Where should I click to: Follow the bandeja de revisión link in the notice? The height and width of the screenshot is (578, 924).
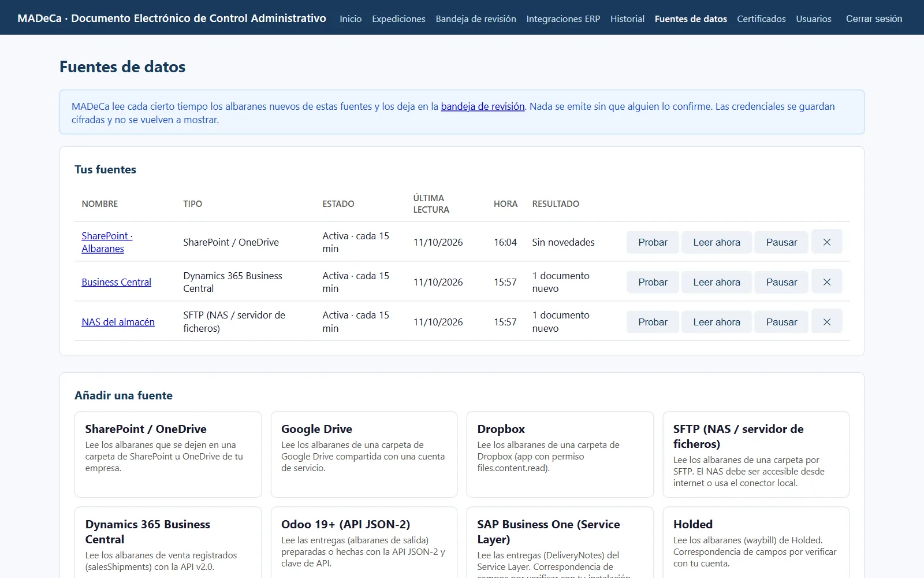pos(483,106)
